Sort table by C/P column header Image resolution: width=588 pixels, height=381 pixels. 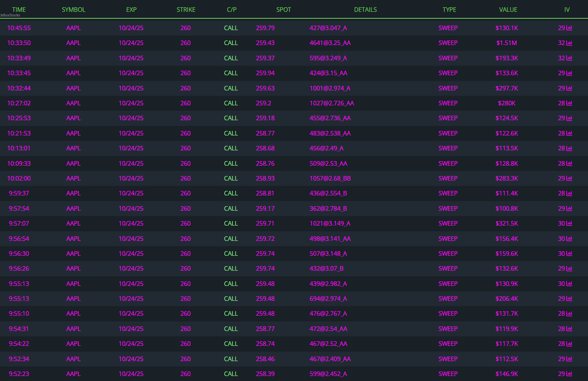[x=232, y=10]
